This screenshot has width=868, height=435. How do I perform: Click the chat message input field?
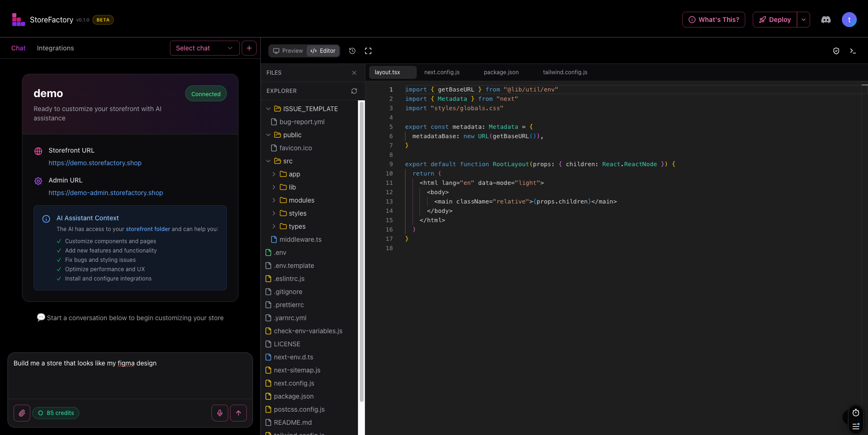coord(130,376)
